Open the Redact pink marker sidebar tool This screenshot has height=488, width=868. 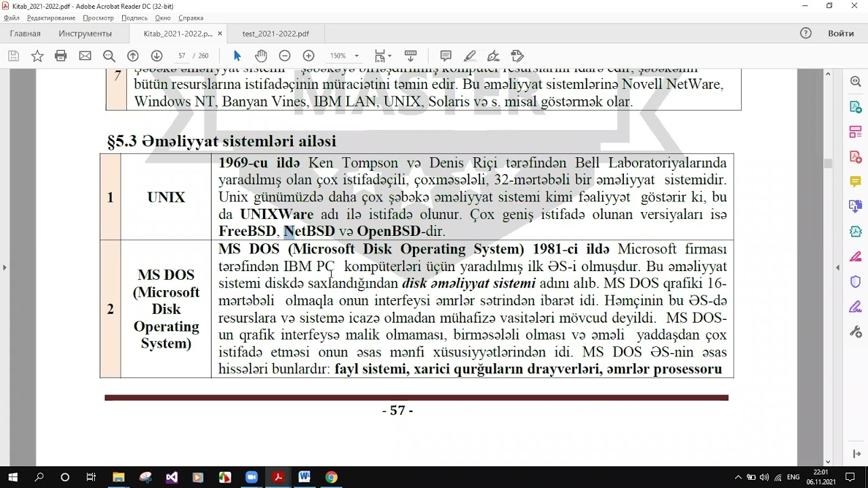tap(855, 256)
